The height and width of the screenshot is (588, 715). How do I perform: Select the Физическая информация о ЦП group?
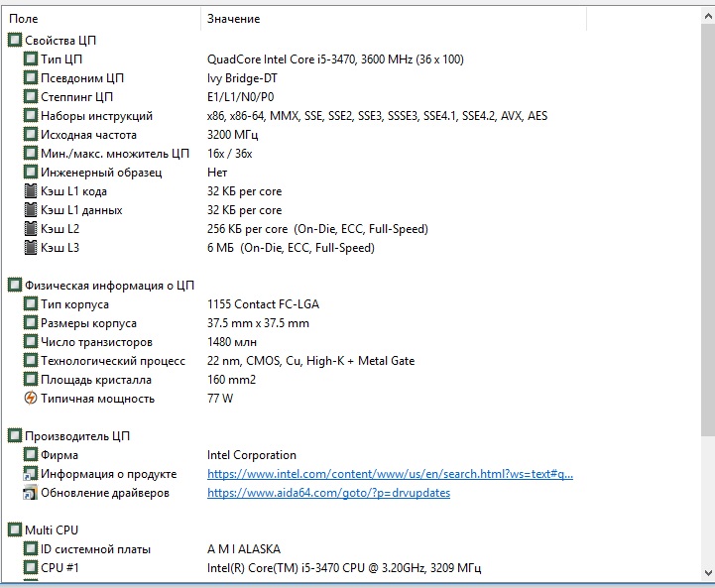[109, 286]
